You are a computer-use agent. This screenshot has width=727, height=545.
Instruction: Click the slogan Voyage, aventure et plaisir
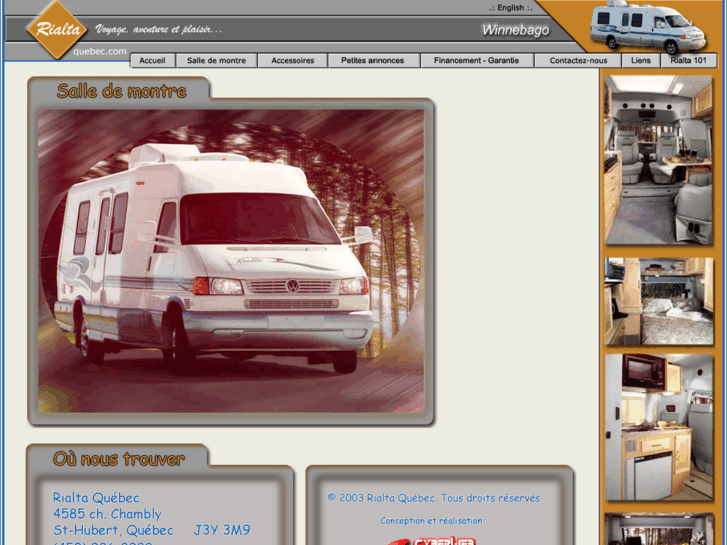(x=159, y=30)
